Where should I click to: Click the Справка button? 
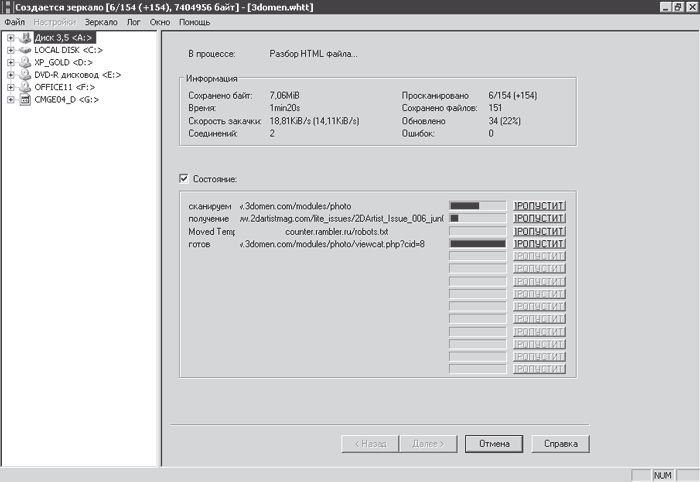tap(561, 444)
